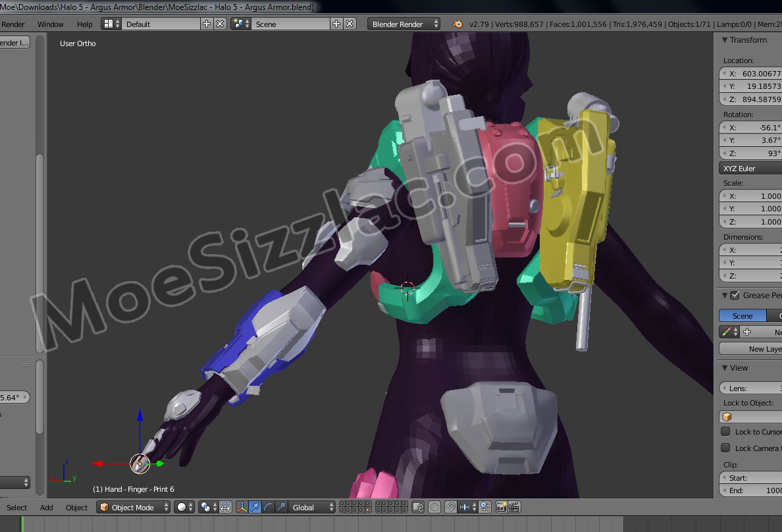Viewport: 782px width, 532px height.
Task: Click the Scene name field
Action: pos(290,24)
